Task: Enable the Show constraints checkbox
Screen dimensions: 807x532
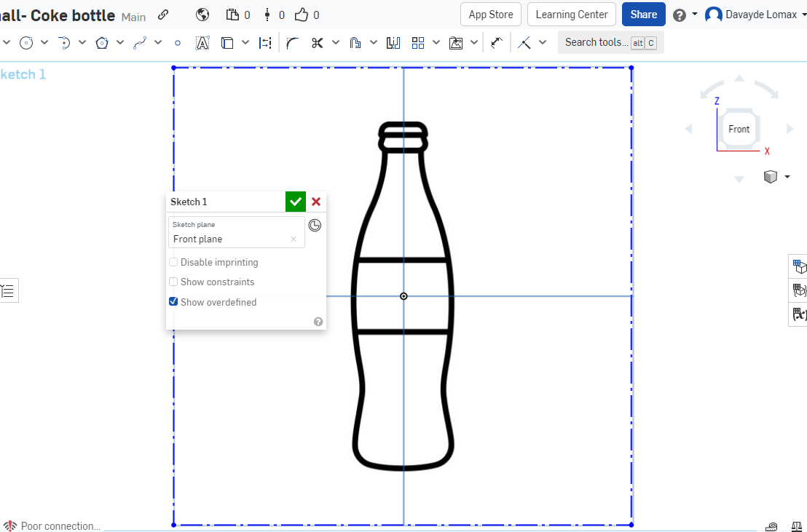Action: [x=173, y=282]
